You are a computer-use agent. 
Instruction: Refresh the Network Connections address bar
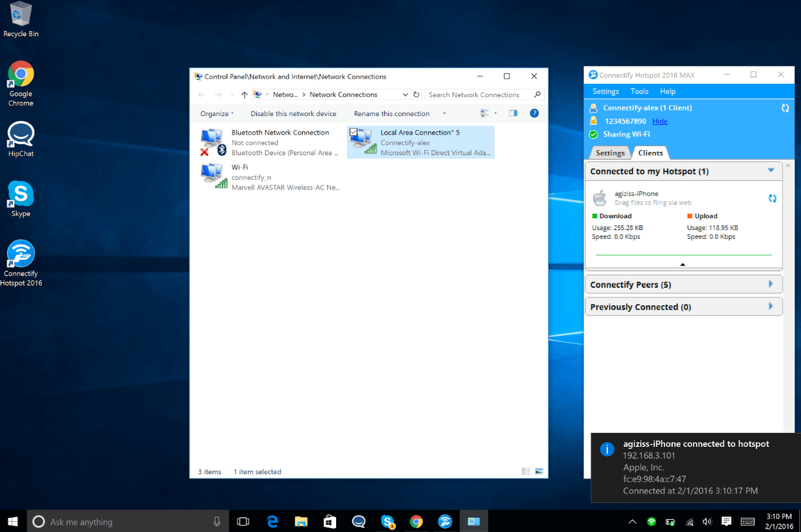click(x=417, y=95)
